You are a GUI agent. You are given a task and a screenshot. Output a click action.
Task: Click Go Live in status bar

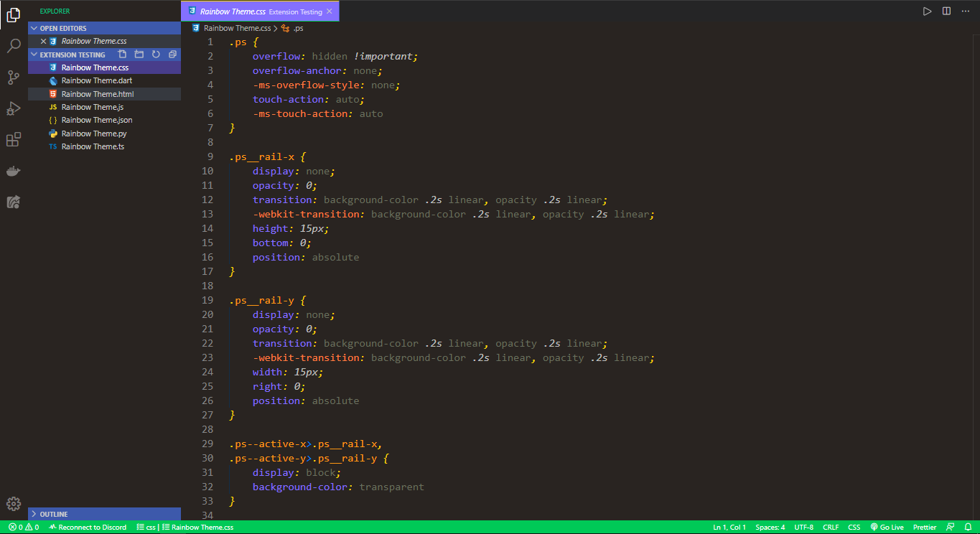click(887, 528)
